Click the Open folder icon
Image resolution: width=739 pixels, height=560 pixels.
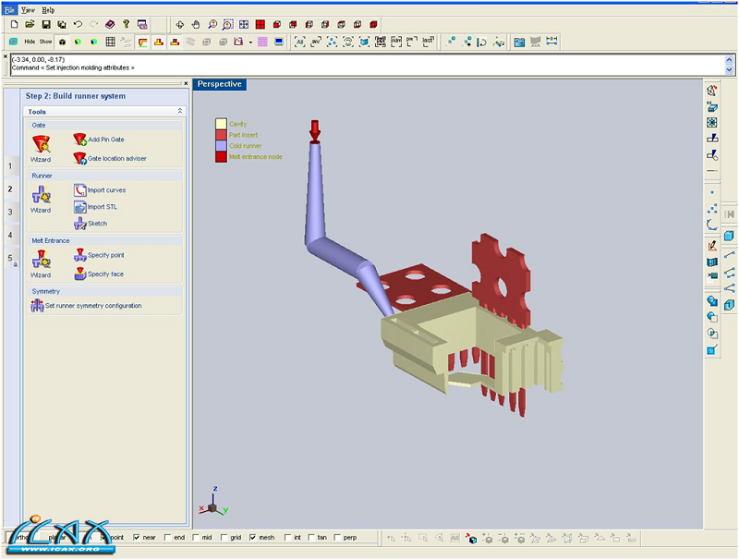coord(30,24)
